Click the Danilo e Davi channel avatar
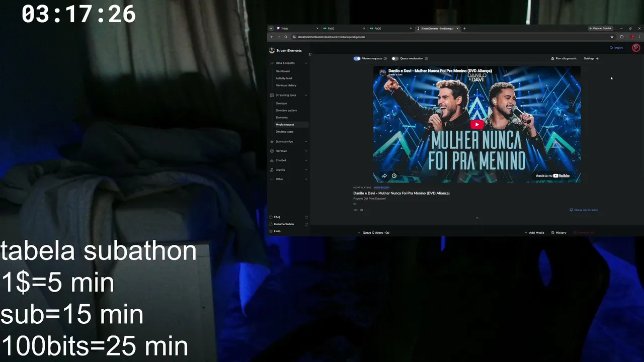 [382, 72]
